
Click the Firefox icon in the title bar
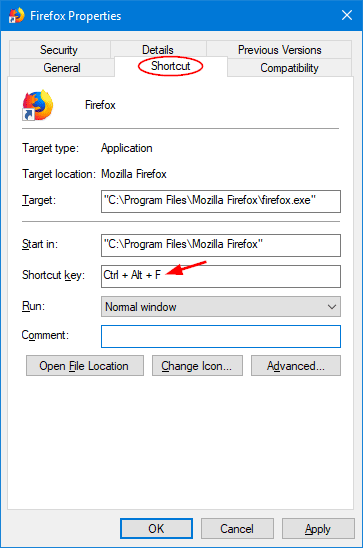16,16
